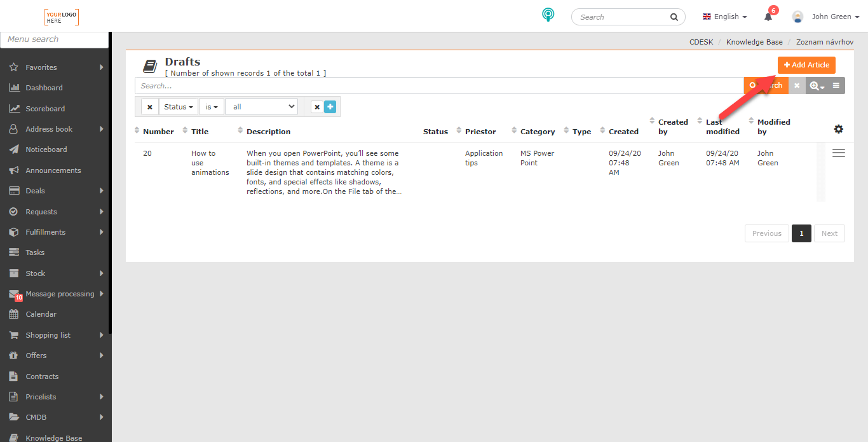
Task: Click the Previous pagination button
Action: point(767,233)
